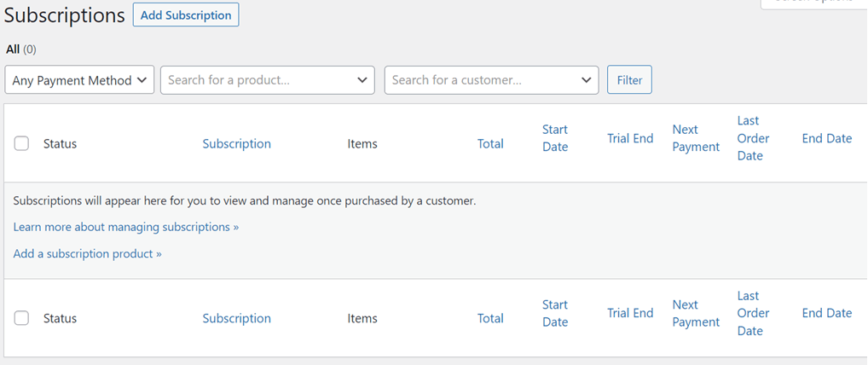Sort by Trial End in the footer row

[x=630, y=313]
